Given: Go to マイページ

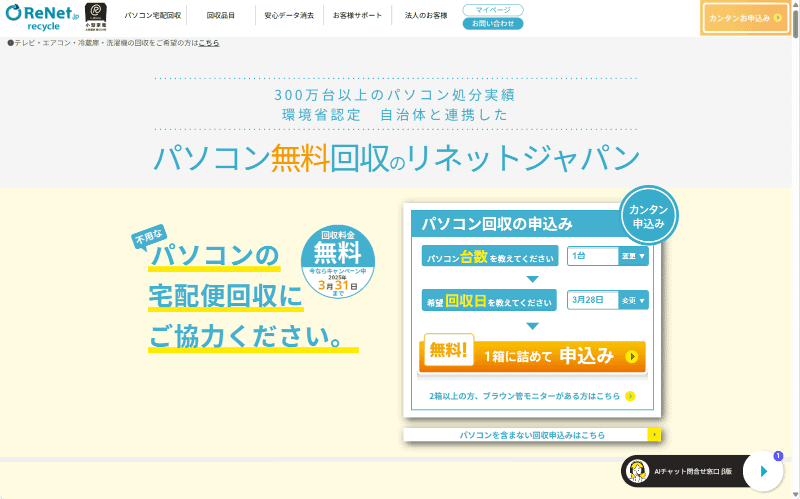Looking at the screenshot, I should (x=493, y=10).
